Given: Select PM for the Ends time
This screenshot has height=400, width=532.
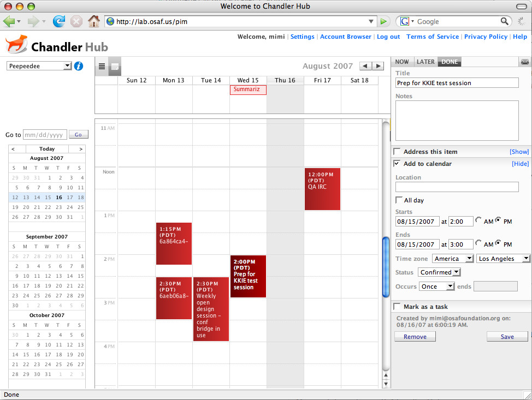Looking at the screenshot, I should coord(498,243).
